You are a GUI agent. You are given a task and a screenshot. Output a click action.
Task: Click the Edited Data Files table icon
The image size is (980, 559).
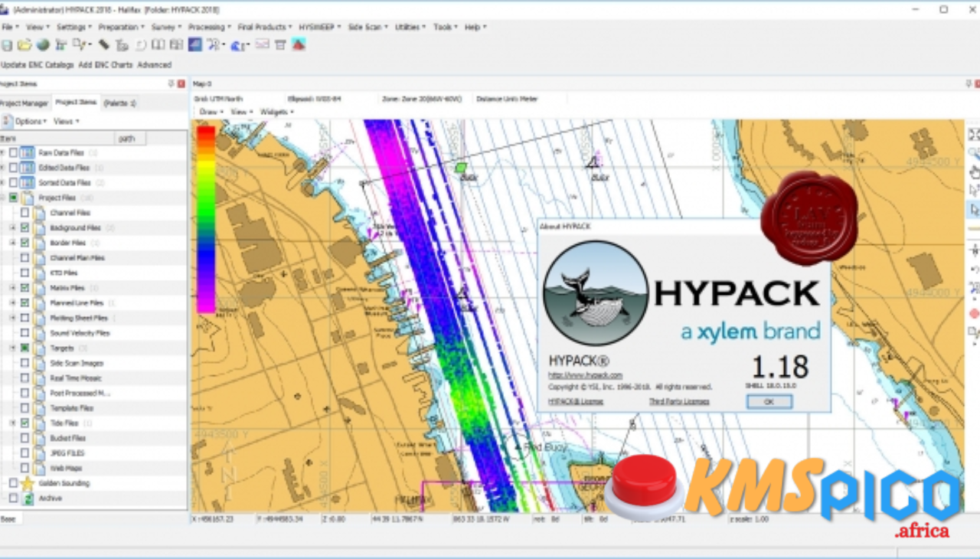click(x=28, y=168)
